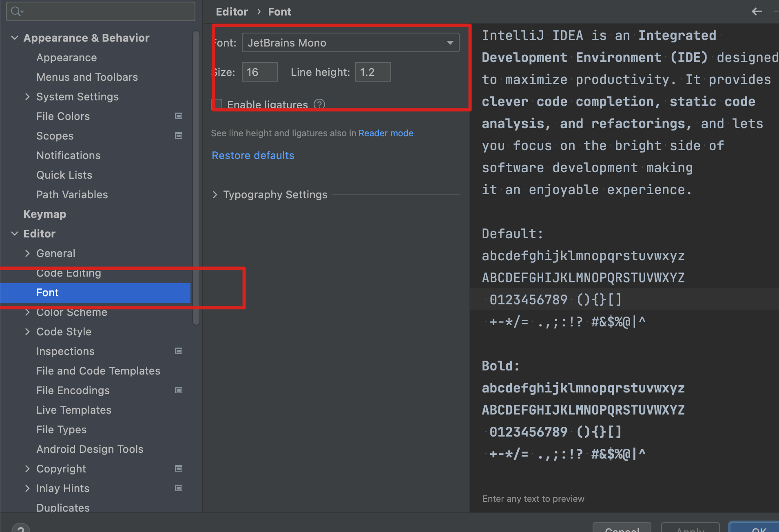Image resolution: width=779 pixels, height=532 pixels.
Task: Open Path Variables settings
Action: [x=72, y=195]
